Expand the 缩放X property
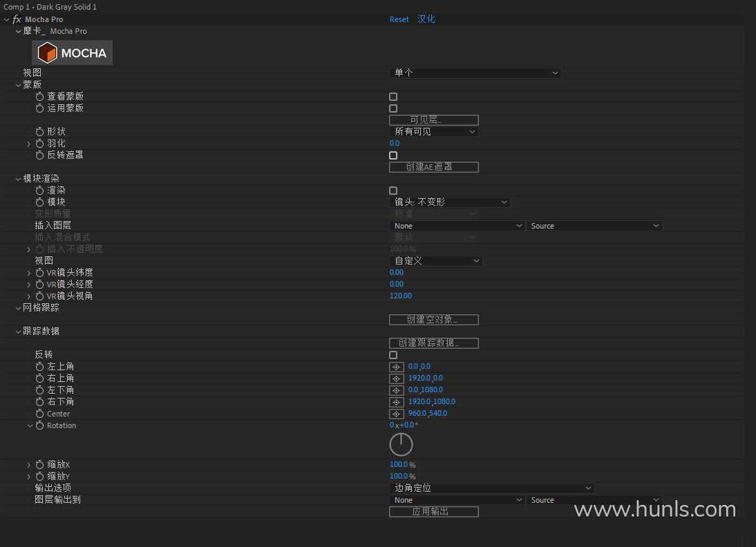The height and width of the screenshot is (547, 756). point(28,465)
